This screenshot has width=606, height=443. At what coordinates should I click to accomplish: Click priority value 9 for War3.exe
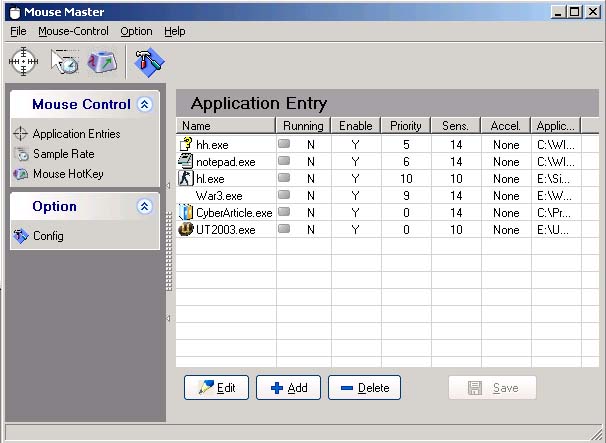pos(406,196)
